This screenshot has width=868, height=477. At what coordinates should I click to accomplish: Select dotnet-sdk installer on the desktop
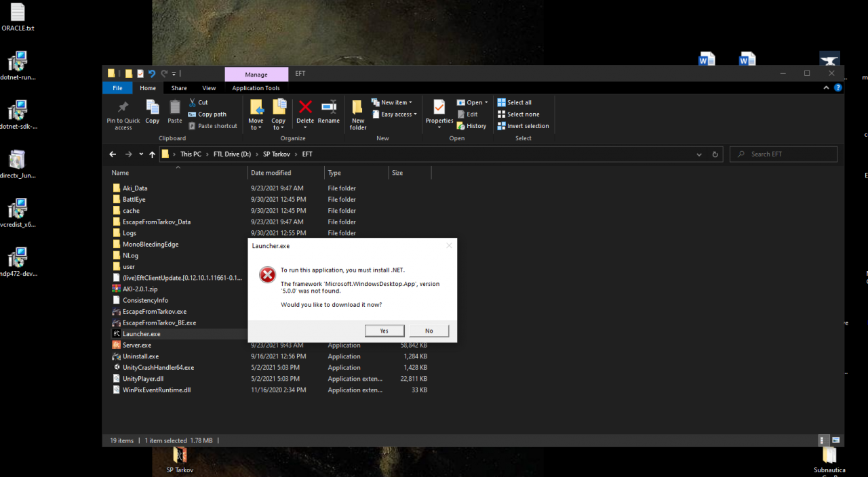pyautogui.click(x=18, y=115)
